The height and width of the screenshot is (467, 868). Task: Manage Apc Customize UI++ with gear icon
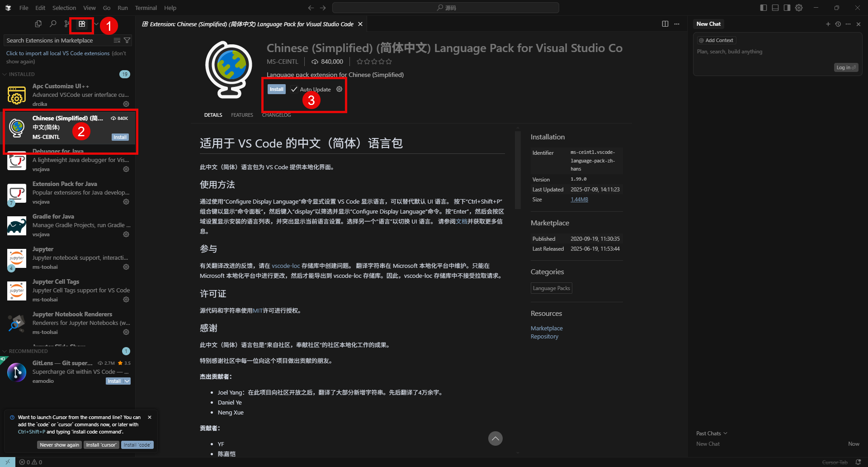click(126, 104)
